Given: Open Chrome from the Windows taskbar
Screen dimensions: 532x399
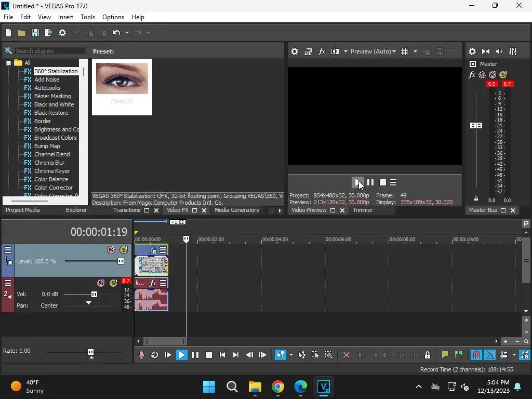Looking at the screenshot, I should (278, 387).
